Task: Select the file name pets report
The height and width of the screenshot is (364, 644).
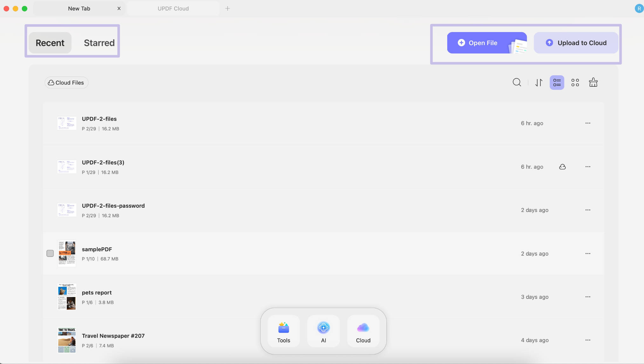Action: coord(97,293)
